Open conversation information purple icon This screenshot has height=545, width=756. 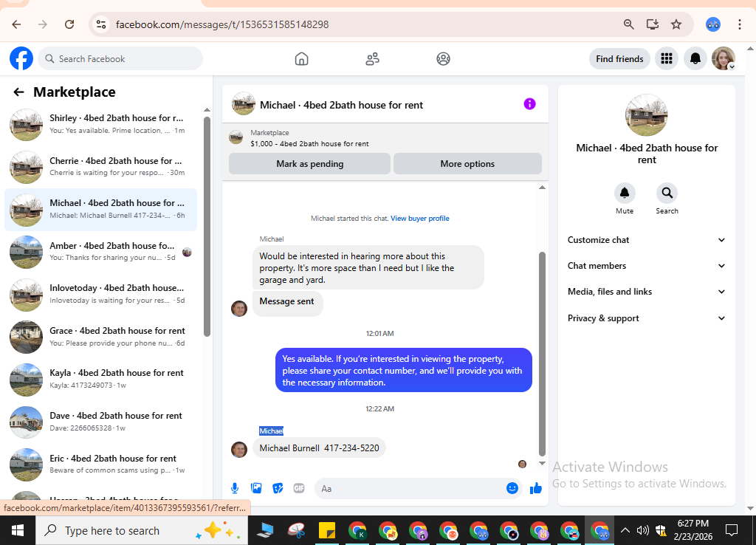[529, 104]
